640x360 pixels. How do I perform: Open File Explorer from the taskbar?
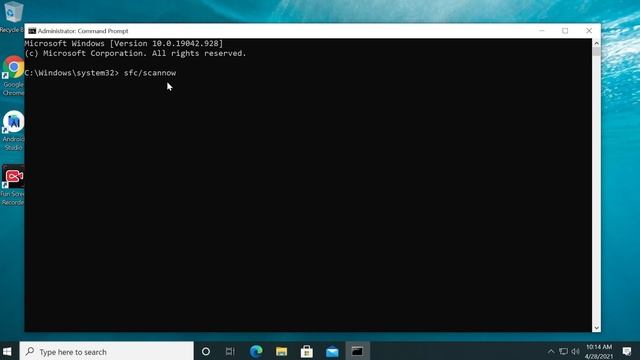tap(281, 351)
